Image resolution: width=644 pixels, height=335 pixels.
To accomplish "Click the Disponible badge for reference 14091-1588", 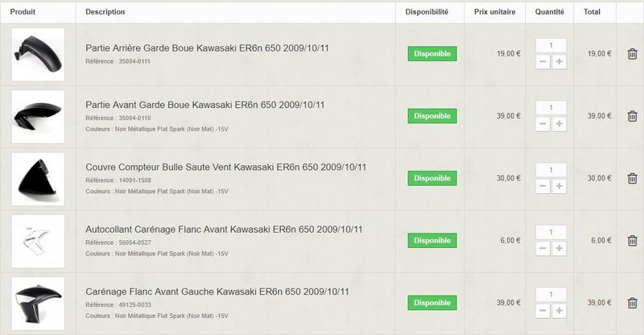I will pyautogui.click(x=432, y=179).
